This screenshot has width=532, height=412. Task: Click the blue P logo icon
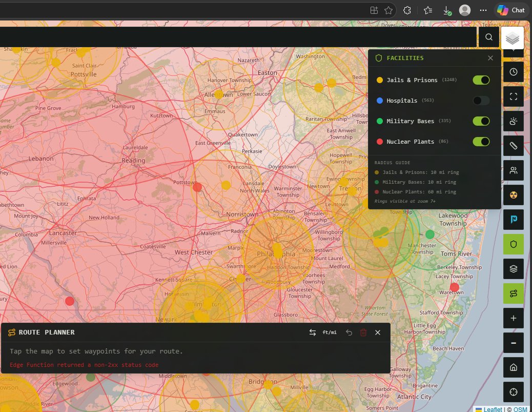coord(514,220)
